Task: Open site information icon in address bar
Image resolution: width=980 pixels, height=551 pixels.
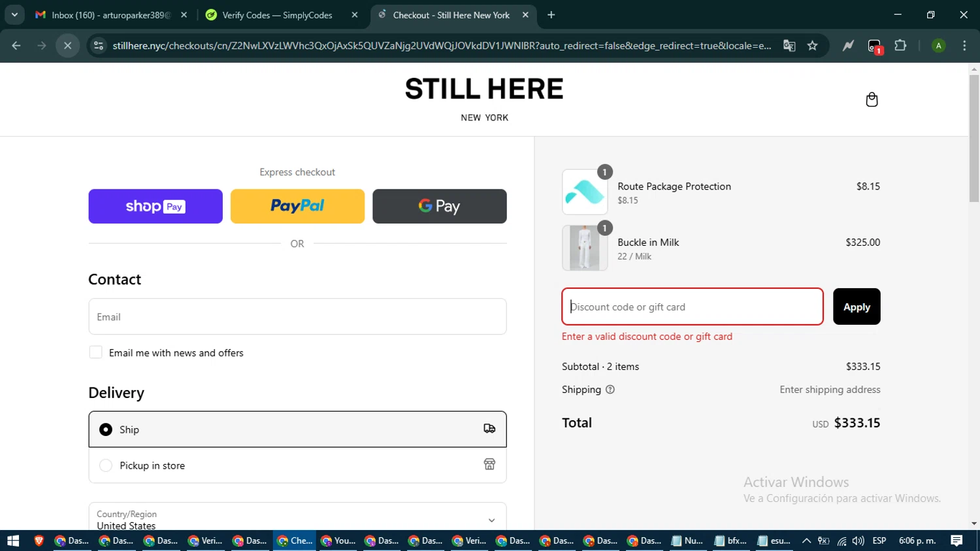Action: point(99,46)
